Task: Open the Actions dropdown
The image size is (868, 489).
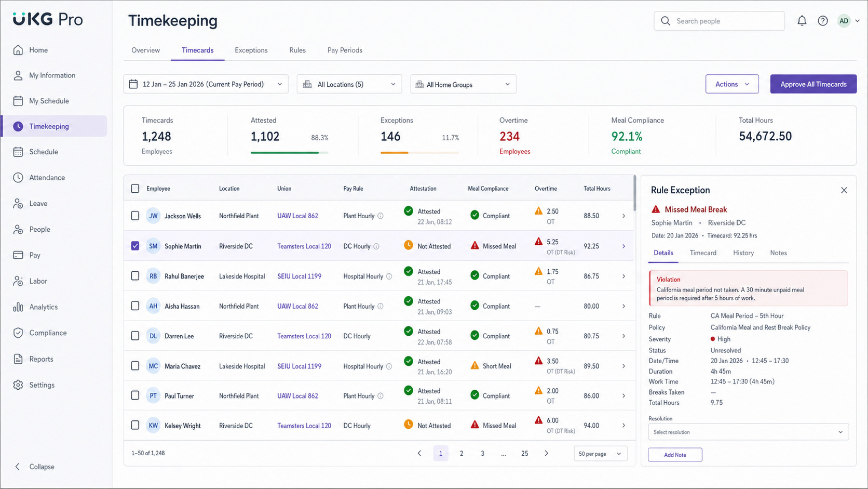Action: [x=732, y=84]
